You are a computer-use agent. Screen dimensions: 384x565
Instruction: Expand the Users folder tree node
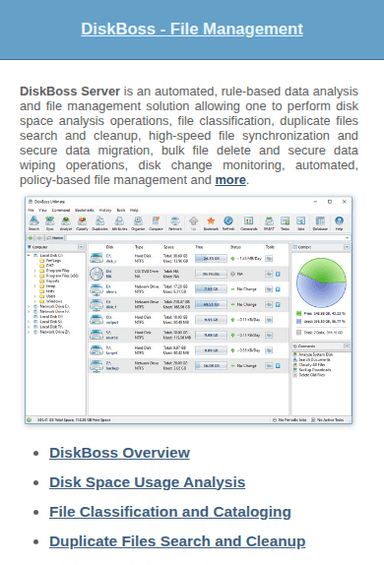coord(35,296)
